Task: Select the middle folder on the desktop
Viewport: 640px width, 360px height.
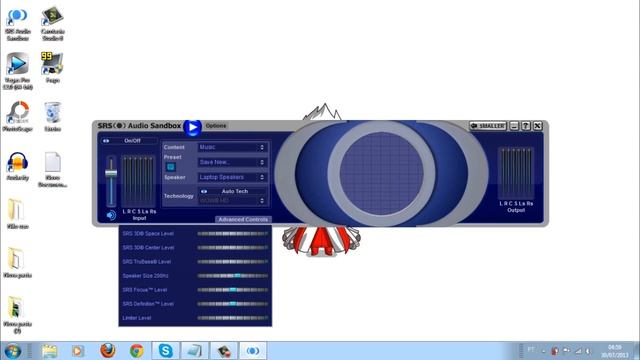Action: point(18,263)
